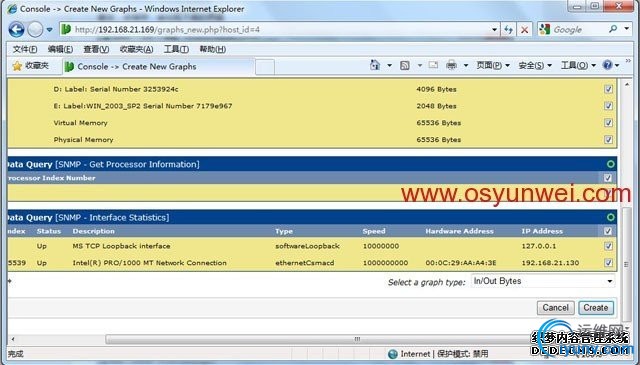Open the 查看(V) menu
Viewport: 640px width, 365px height.
pyautogui.click(x=96, y=49)
